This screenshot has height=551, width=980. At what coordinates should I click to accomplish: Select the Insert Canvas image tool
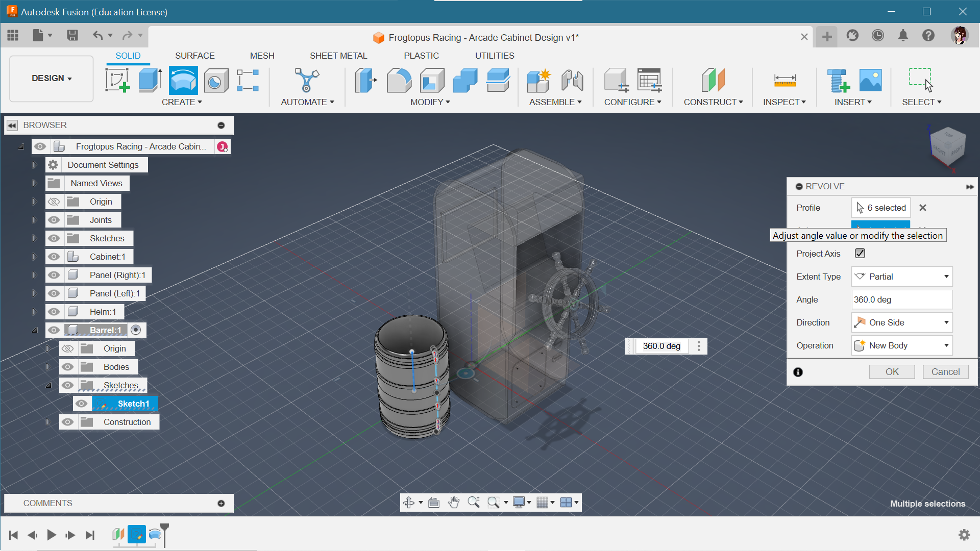coord(870,80)
